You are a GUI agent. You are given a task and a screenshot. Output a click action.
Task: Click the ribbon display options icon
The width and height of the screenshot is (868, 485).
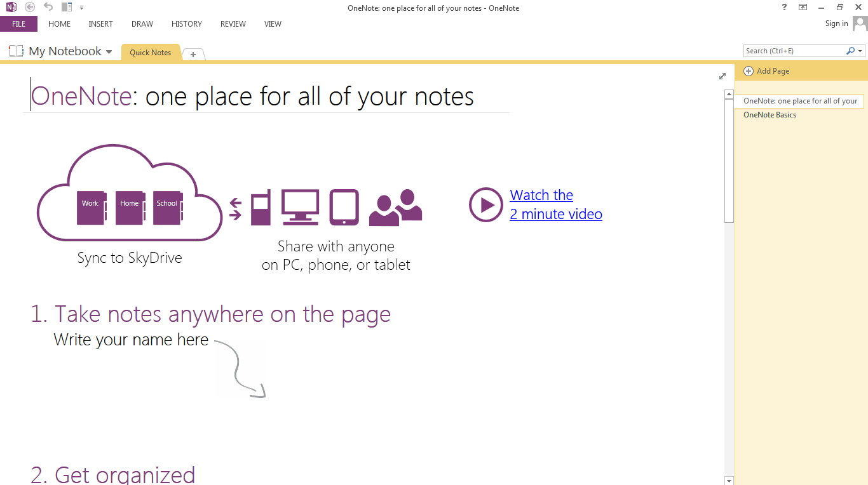[803, 8]
